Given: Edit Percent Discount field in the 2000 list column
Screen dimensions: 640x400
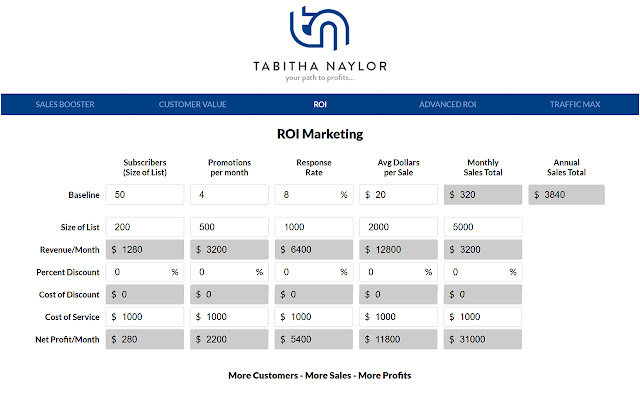Looking at the screenshot, I should [x=398, y=272].
